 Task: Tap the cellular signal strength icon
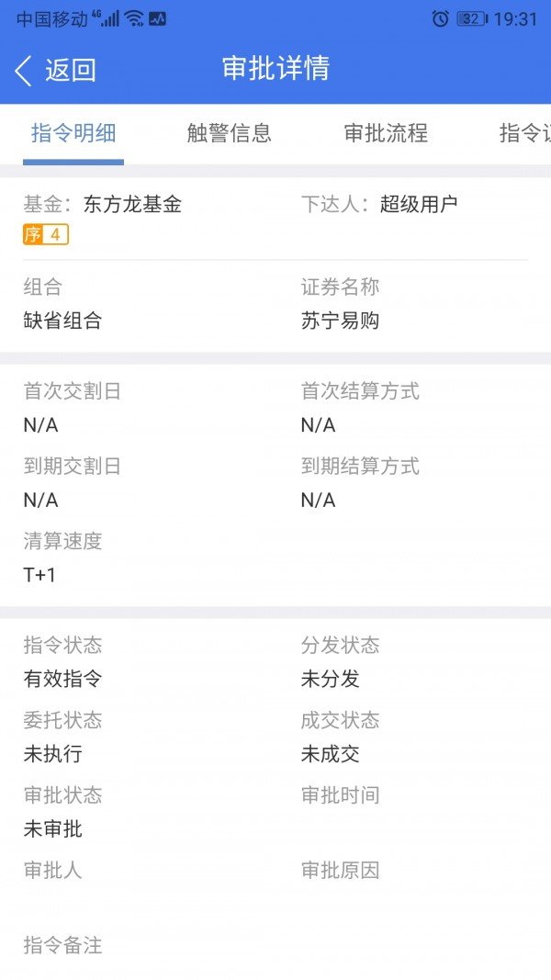tap(110, 18)
